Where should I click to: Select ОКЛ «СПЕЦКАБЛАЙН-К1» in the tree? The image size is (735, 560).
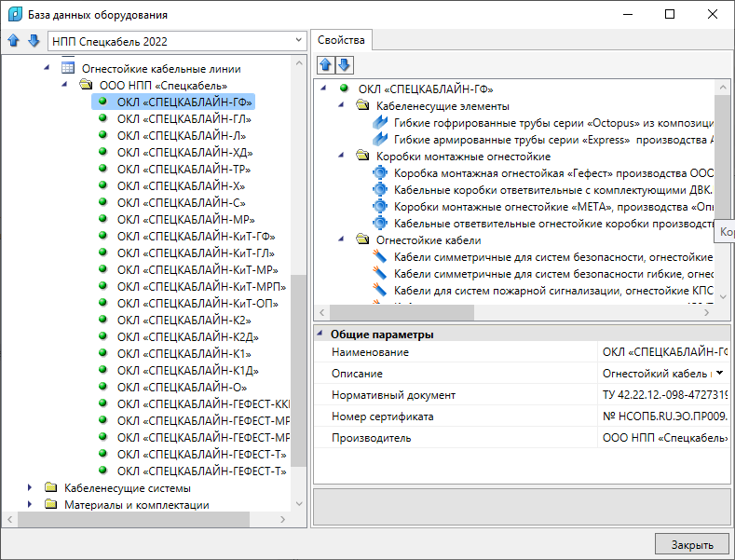point(184,354)
